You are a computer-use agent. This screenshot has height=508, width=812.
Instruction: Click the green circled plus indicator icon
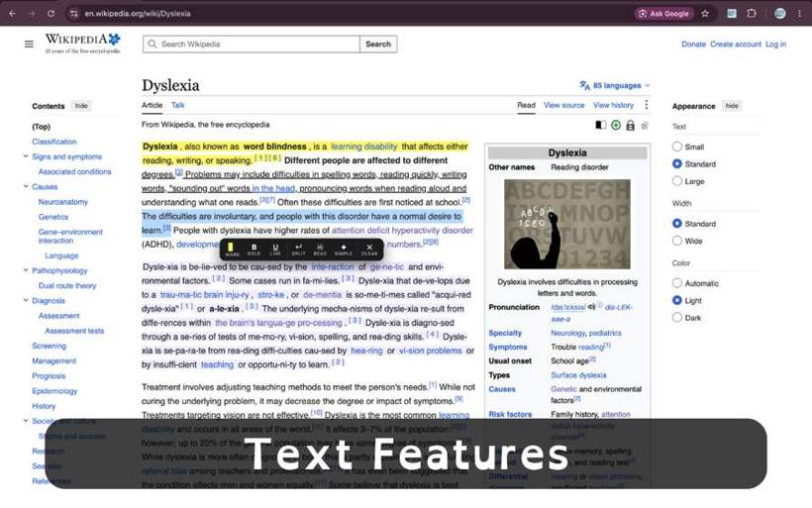click(616, 126)
